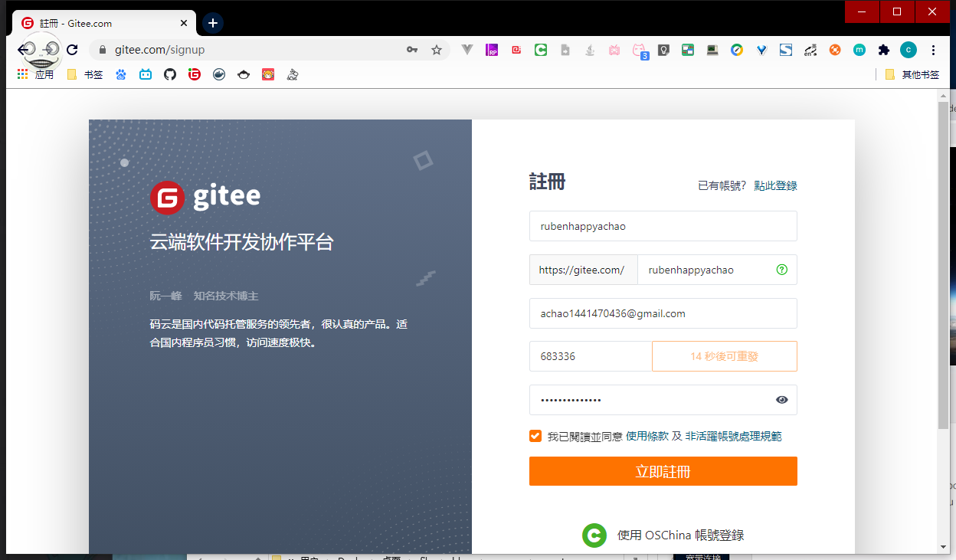This screenshot has width=956, height=560.
Task: Uncheck the terms agreement checkbox
Action: (535, 436)
